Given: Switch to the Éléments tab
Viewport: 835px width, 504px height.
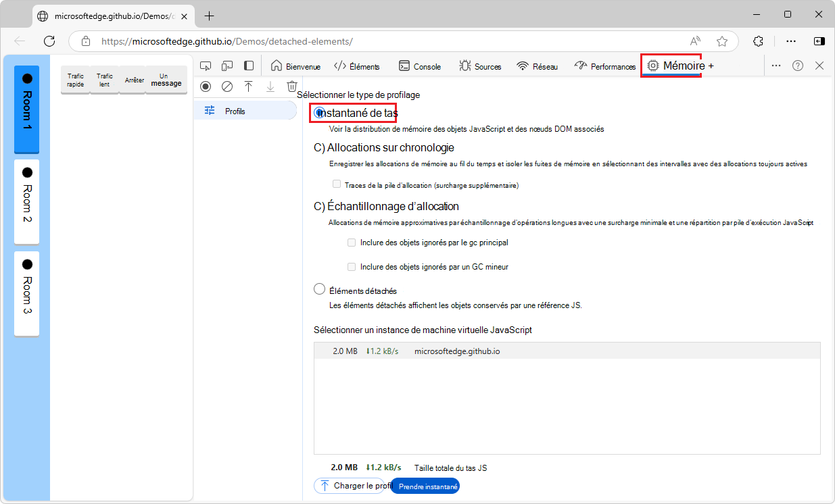Looking at the screenshot, I should 357,66.
